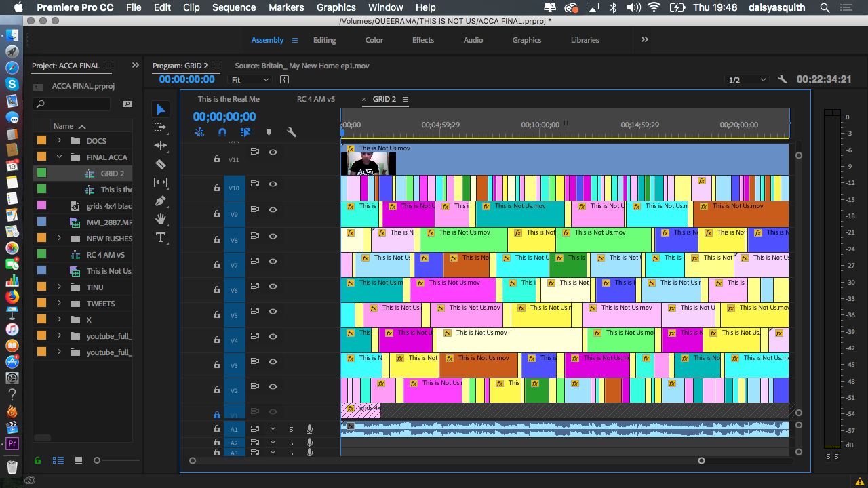Select the Hand tool
The image size is (868, 488).
(161, 219)
